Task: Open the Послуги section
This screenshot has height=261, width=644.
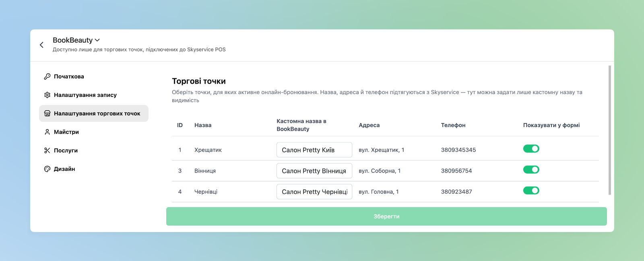Action: click(94, 150)
